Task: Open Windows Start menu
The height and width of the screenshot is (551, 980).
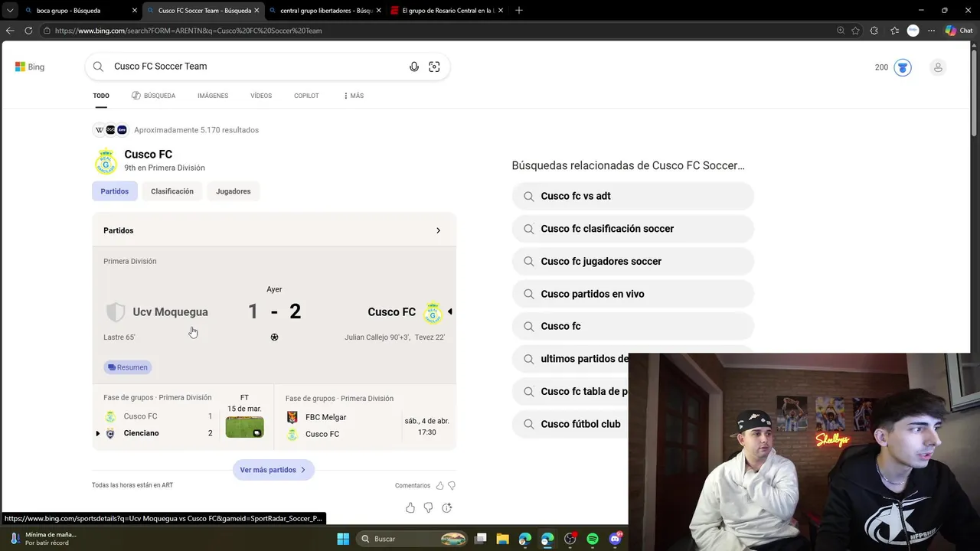Action: pos(343,539)
